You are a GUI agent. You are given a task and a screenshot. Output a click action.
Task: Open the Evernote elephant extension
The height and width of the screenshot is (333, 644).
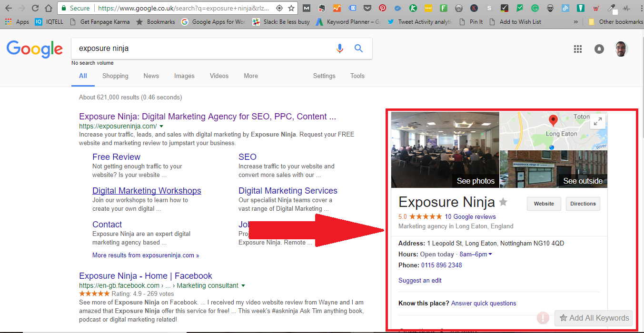322,8
